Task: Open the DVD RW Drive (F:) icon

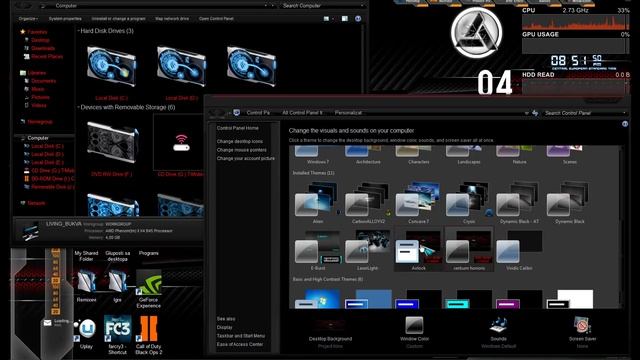Action: pos(112,143)
